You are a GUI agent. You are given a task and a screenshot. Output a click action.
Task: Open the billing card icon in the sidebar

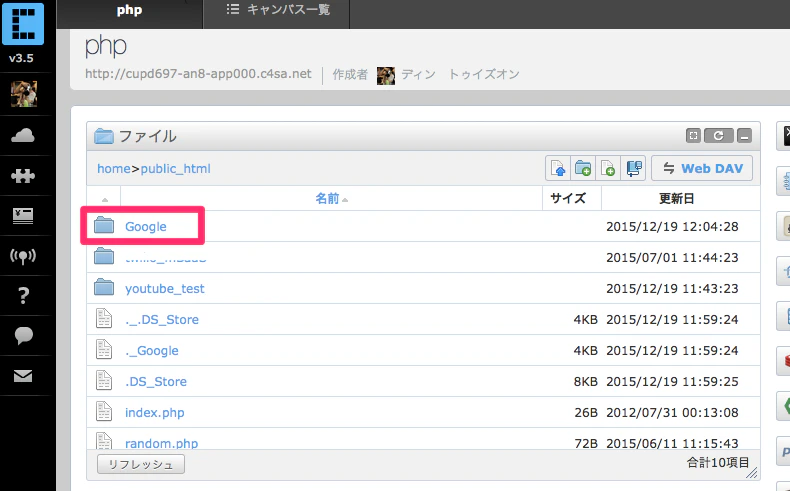point(23,216)
